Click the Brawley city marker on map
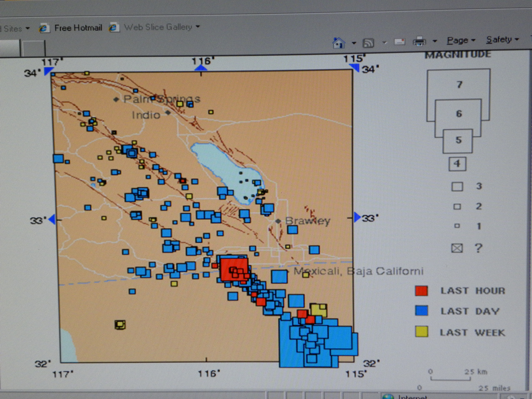This screenshot has height=399, width=532. [278, 221]
